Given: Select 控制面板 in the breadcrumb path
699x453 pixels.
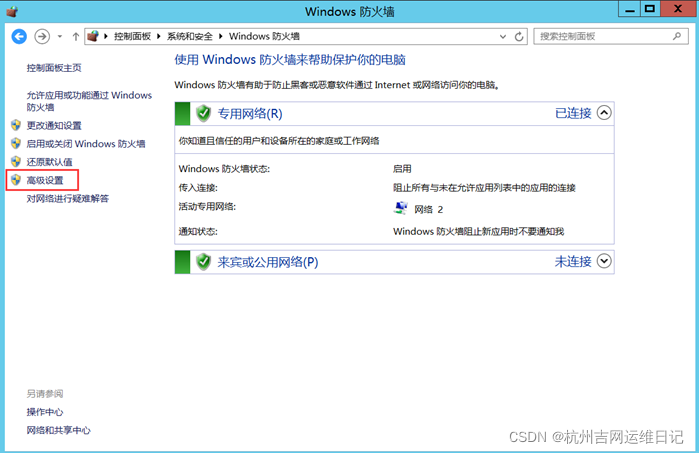Looking at the screenshot, I should (132, 37).
